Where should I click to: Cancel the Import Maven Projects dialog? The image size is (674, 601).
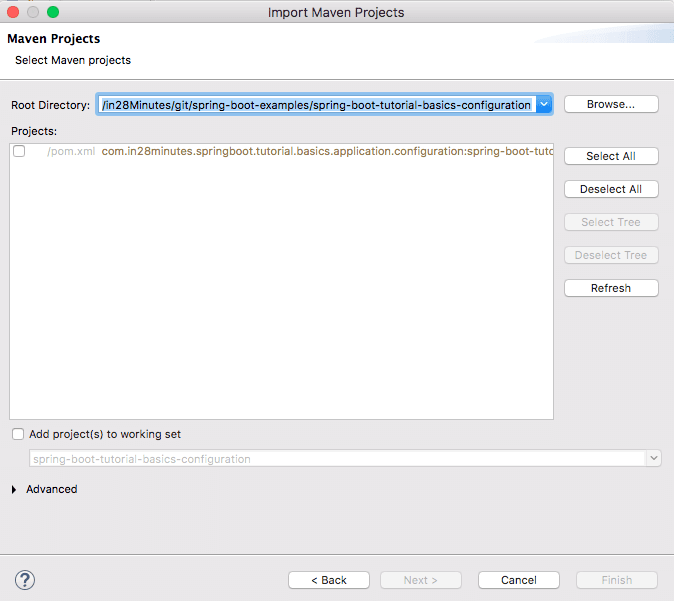[x=519, y=580]
